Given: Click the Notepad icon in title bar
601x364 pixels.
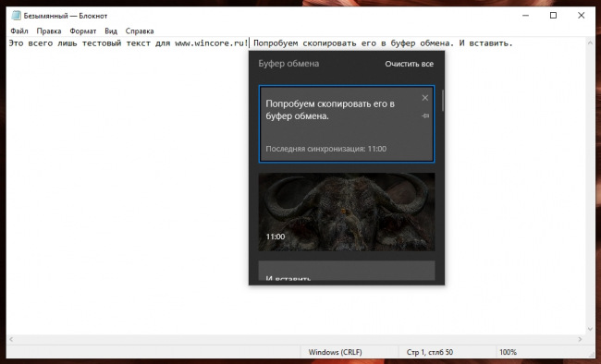Looking at the screenshot, I should [x=16, y=16].
